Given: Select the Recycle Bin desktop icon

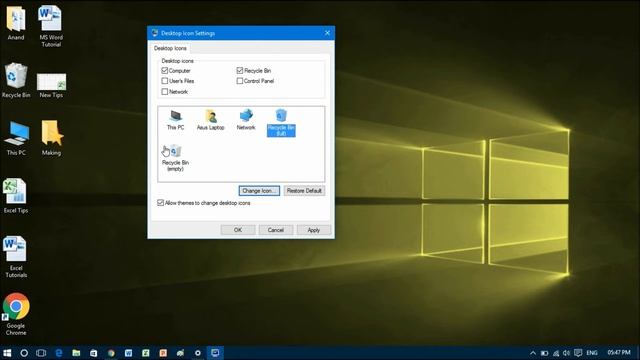Looking at the screenshot, I should [x=16, y=80].
